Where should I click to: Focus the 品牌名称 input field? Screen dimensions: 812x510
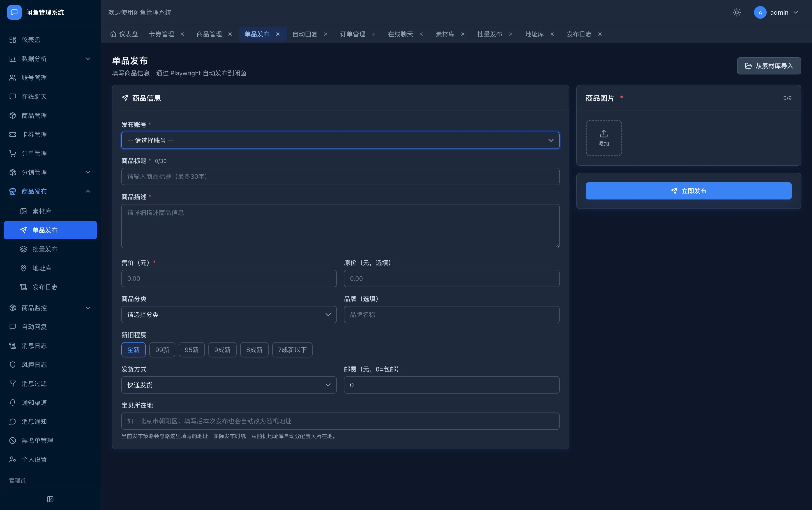(451, 314)
